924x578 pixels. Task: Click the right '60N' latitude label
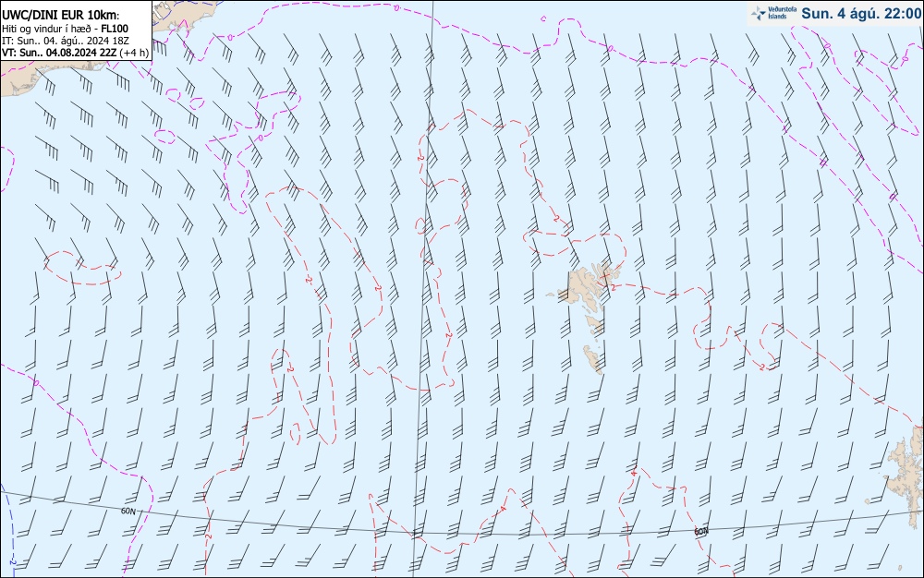click(700, 532)
